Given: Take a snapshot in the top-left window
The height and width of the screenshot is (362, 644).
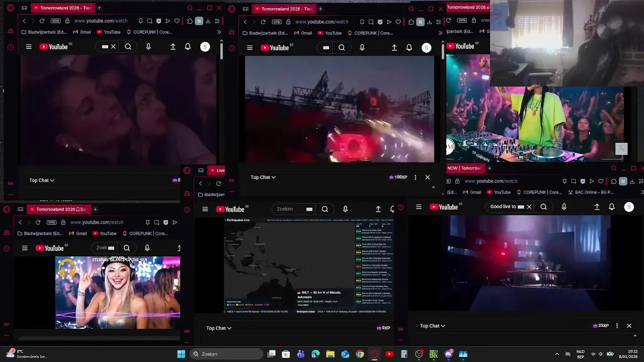Looking at the screenshot, I should point(150,21).
